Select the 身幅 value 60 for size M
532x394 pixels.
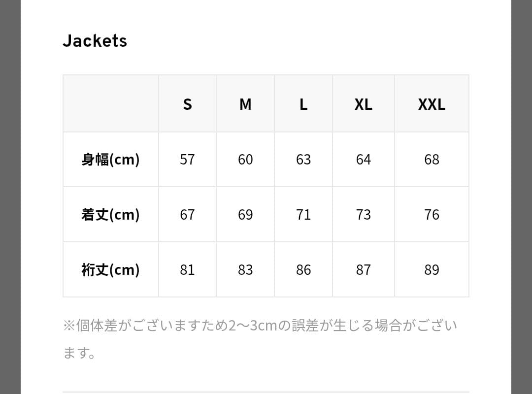pos(245,160)
